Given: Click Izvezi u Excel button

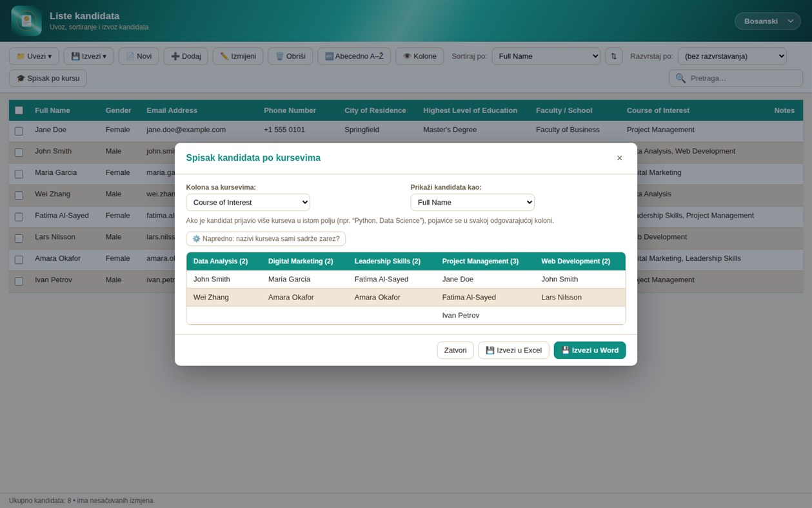Looking at the screenshot, I should click(x=513, y=351).
